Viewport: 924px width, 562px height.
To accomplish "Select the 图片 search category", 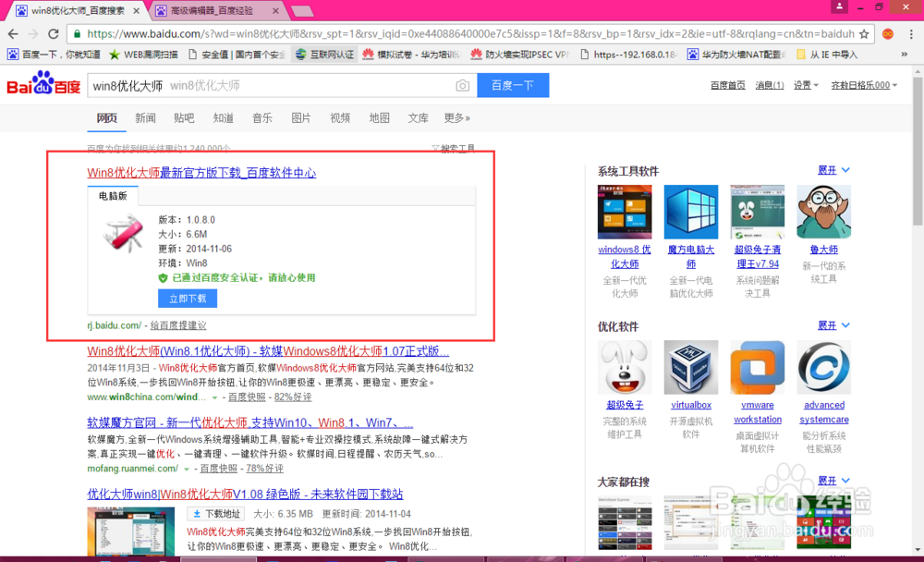I will (x=300, y=118).
